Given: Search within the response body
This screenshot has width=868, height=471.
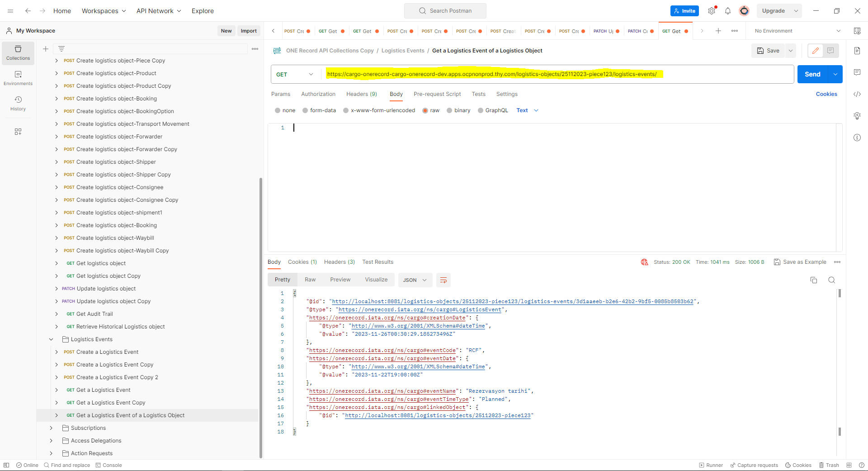Looking at the screenshot, I should pyautogui.click(x=832, y=280).
